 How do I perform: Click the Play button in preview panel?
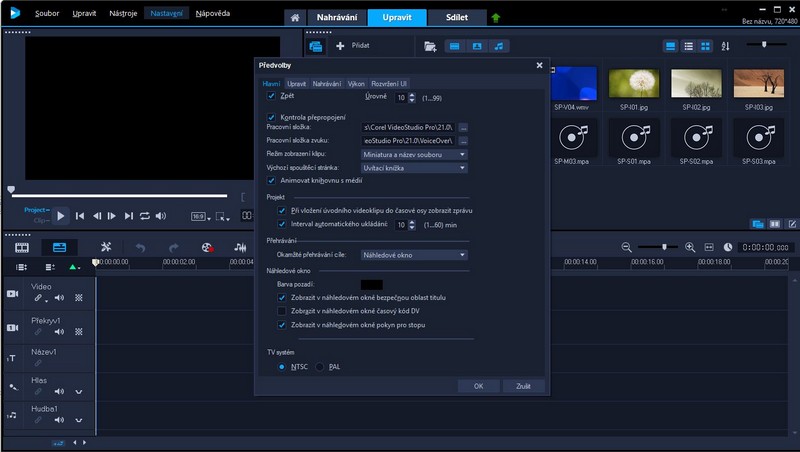pos(60,215)
